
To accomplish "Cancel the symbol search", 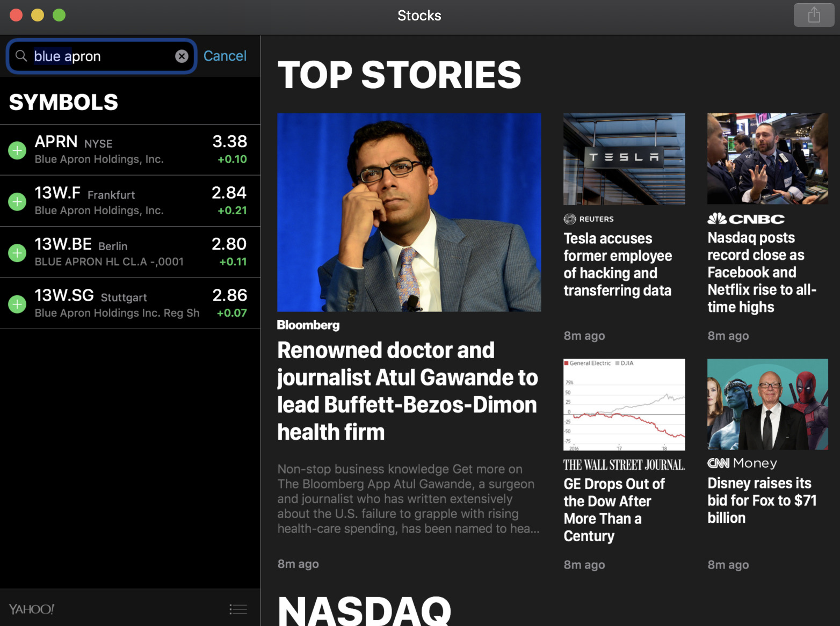I will (225, 56).
